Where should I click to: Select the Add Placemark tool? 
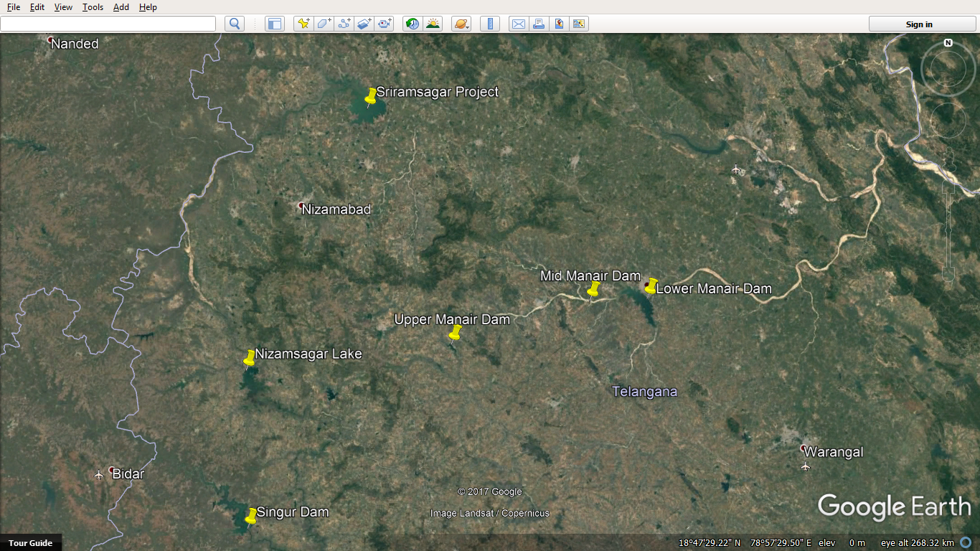click(x=302, y=23)
